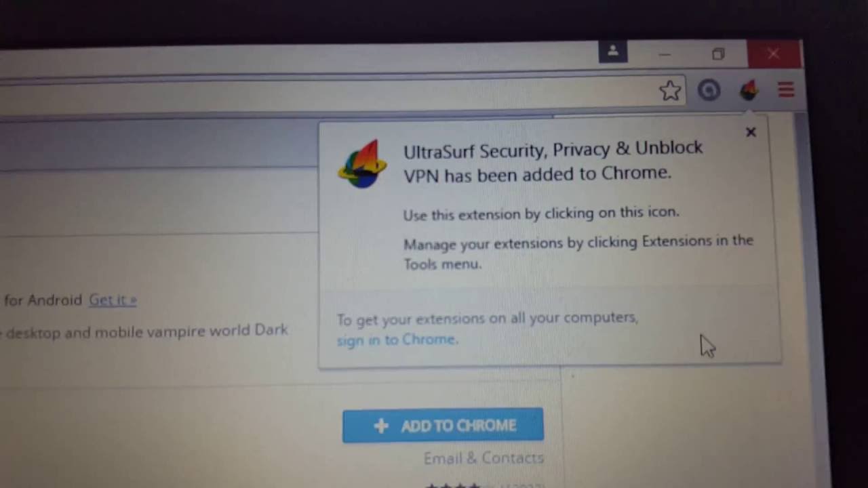Close the Chrome window with red X
Screen dimensions: 868x488
[x=774, y=54]
